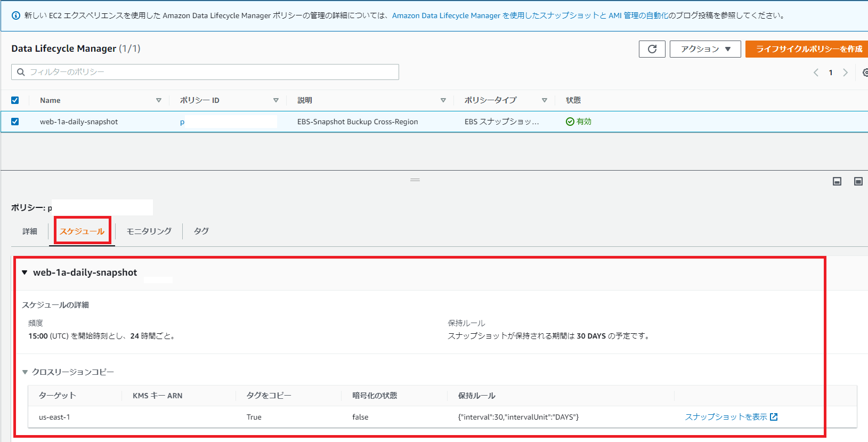Click the 有効 status indicator

click(x=579, y=122)
